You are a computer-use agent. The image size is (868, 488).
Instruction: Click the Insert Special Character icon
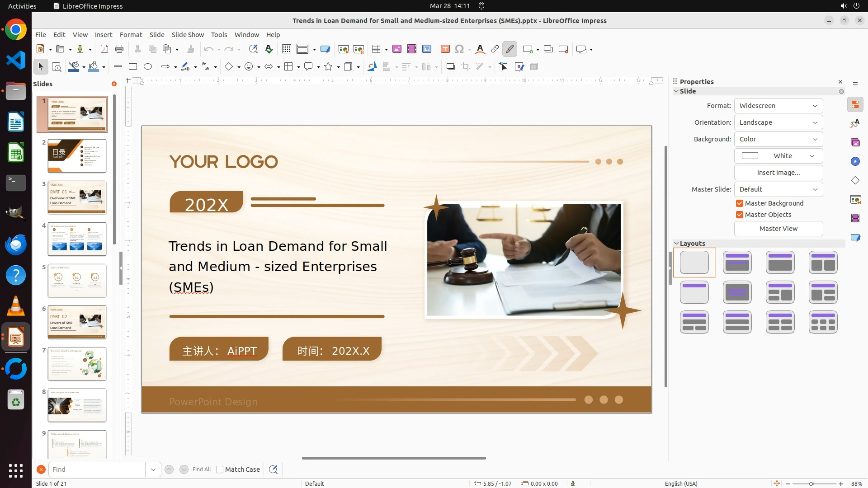tap(459, 49)
